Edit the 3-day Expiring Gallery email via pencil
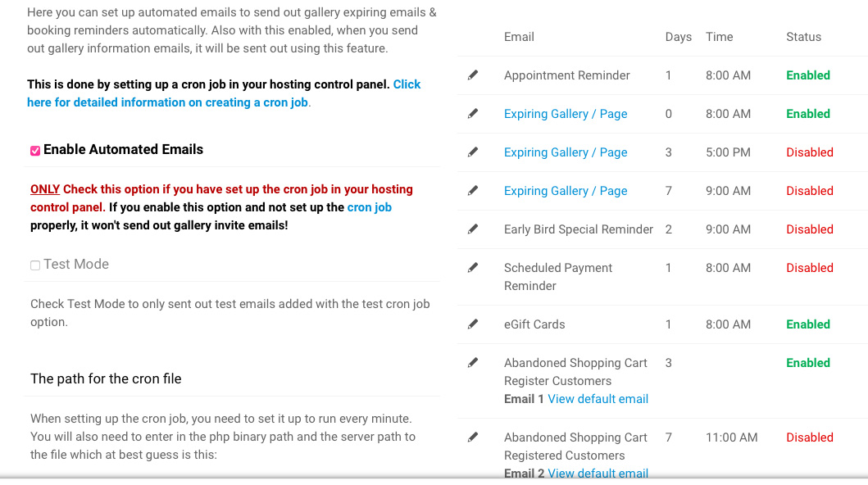 pyautogui.click(x=473, y=152)
